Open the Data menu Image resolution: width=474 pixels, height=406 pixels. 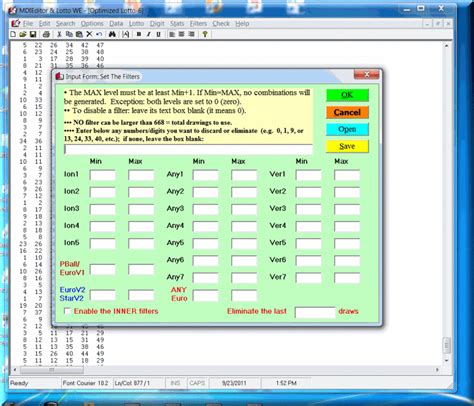click(x=116, y=24)
